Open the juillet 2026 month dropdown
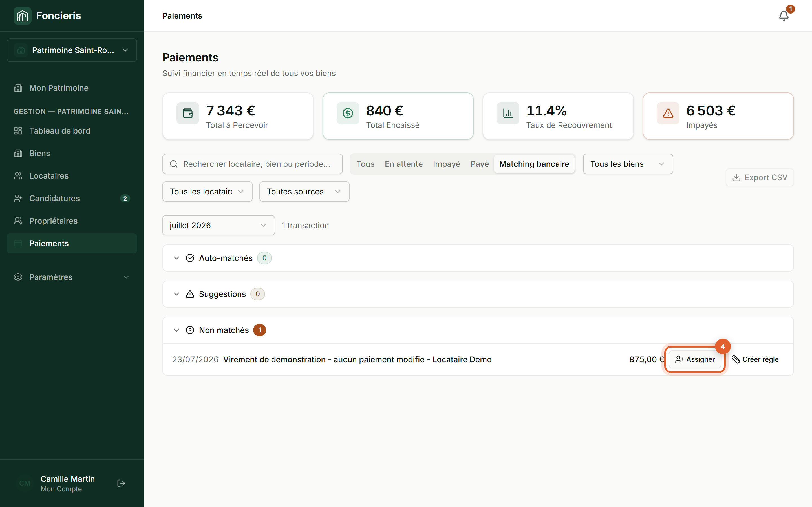This screenshot has height=507, width=812. (x=219, y=225)
